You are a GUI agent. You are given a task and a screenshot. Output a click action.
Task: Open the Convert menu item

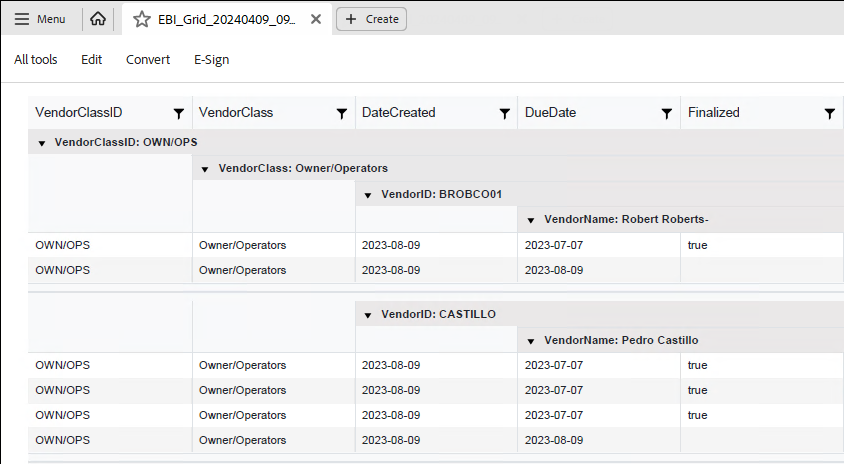coord(148,60)
